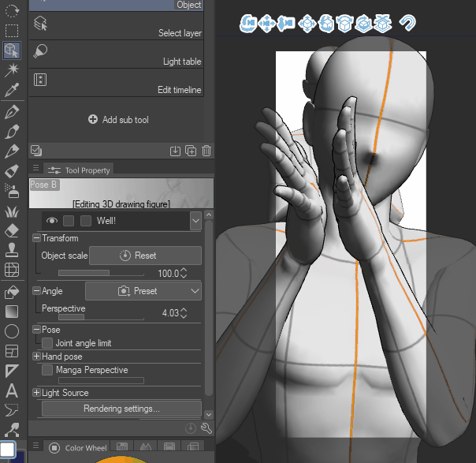This screenshot has height=463, width=476.
Task: Select the Fill bucket tool
Action: pyautogui.click(x=12, y=292)
